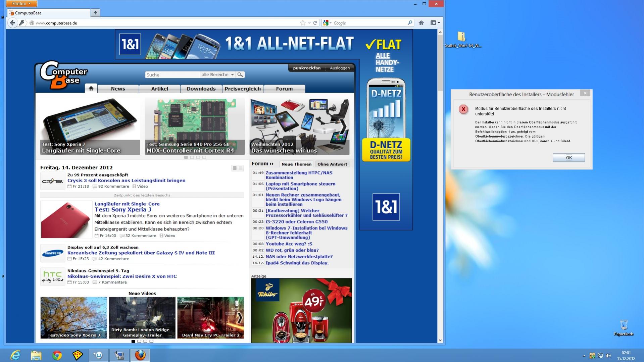Click the ComputerBase logo
The image size is (644, 362).
[x=64, y=75]
